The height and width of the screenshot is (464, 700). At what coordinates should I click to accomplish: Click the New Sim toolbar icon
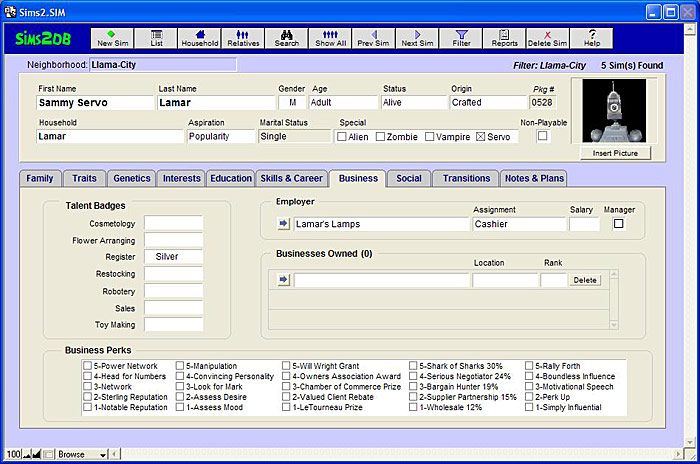[x=111, y=38]
